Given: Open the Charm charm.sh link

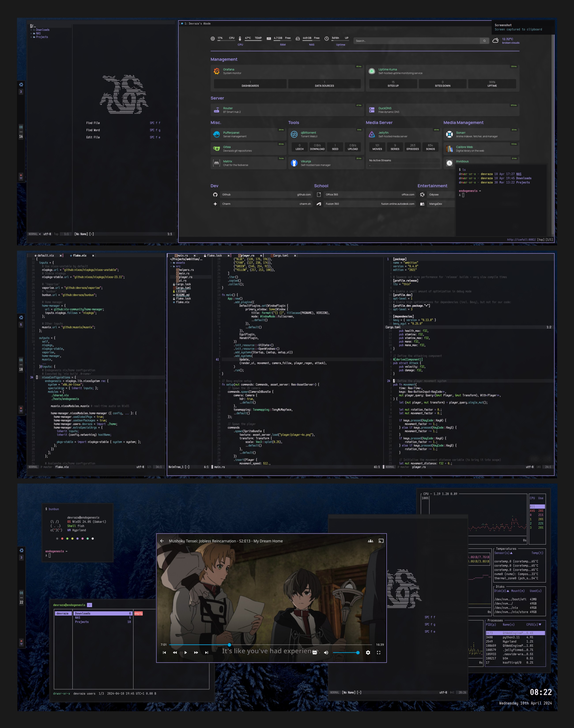Looking at the screenshot, I should [x=266, y=204].
